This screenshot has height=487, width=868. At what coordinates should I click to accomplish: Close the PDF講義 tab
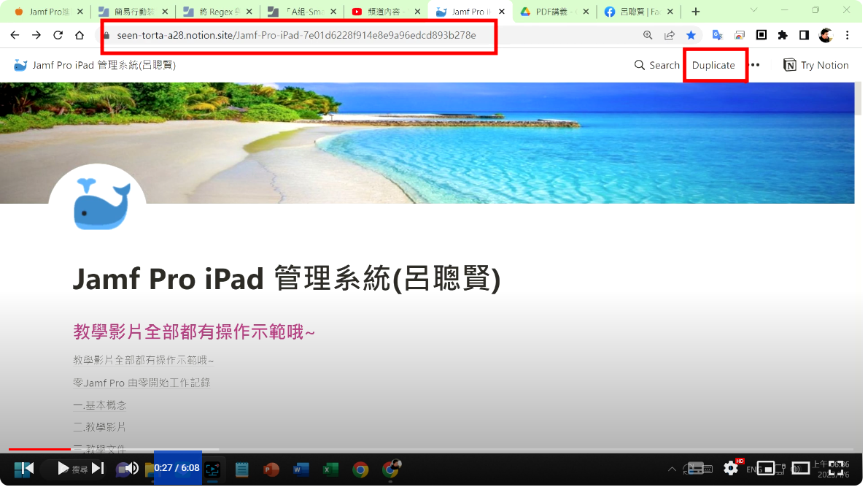(x=586, y=12)
